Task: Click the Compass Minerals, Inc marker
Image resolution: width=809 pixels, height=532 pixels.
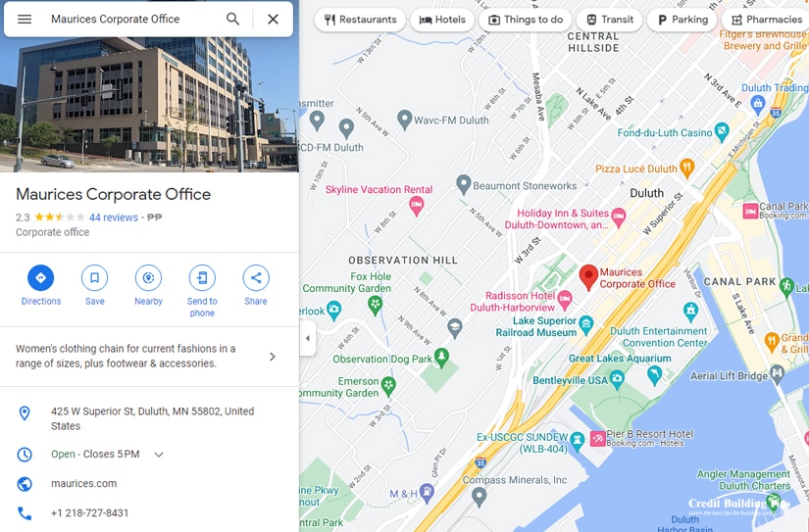Action: click(x=479, y=497)
